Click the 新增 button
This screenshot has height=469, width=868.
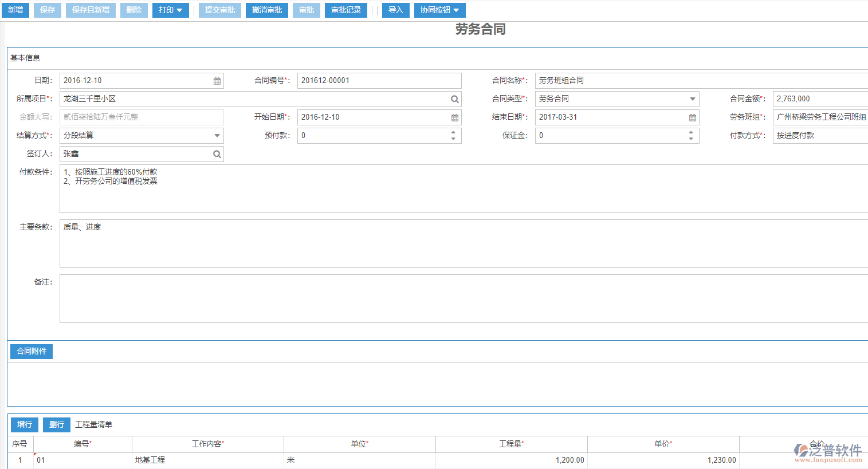pyautogui.click(x=15, y=10)
